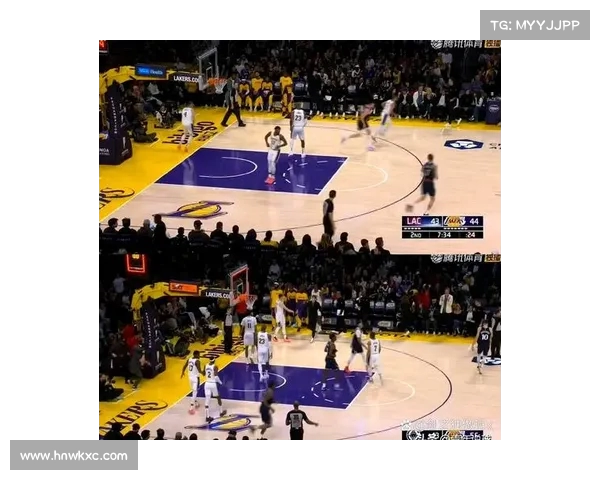Open the www.hnwkxc.com website link
The image size is (600, 480).
pos(74,455)
